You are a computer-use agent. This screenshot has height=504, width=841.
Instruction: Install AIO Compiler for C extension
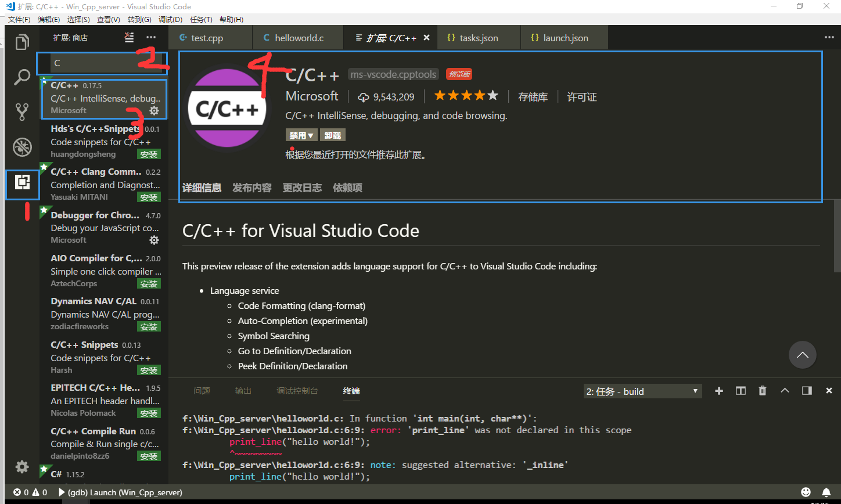tap(149, 284)
